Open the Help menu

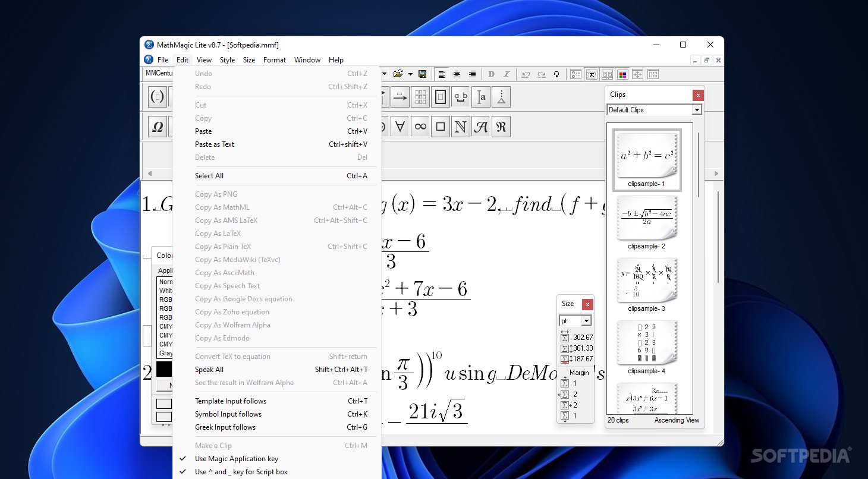pos(336,60)
